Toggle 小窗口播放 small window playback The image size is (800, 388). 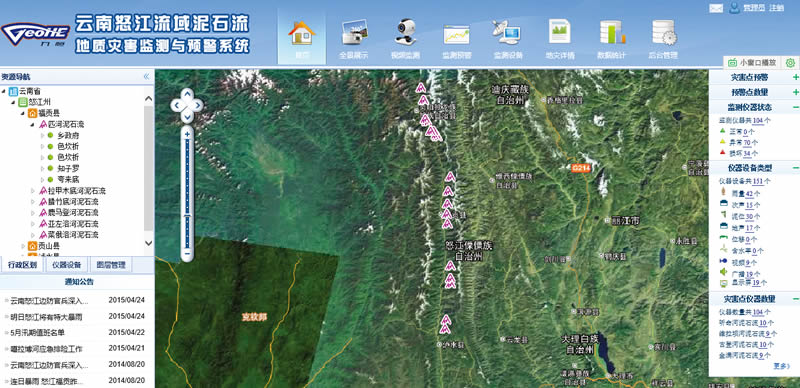tap(753, 63)
